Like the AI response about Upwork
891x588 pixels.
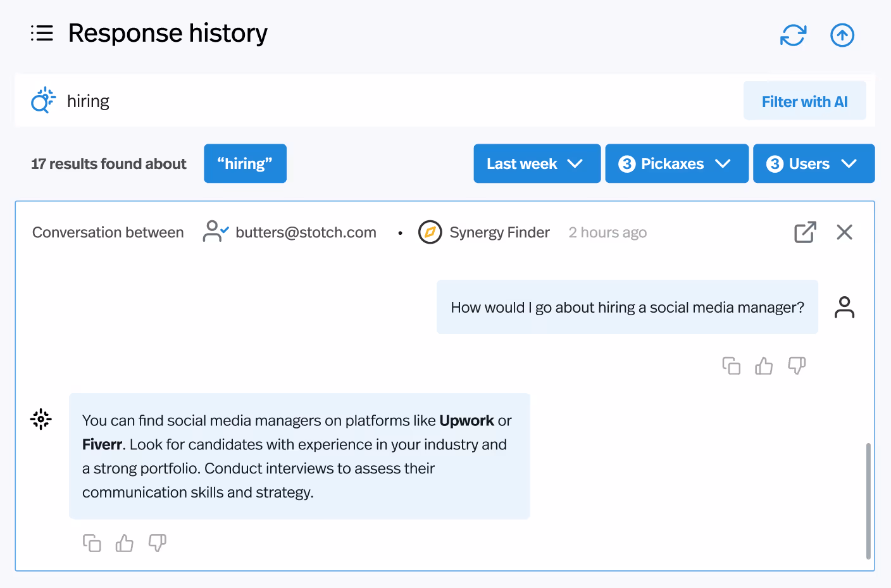click(x=125, y=543)
